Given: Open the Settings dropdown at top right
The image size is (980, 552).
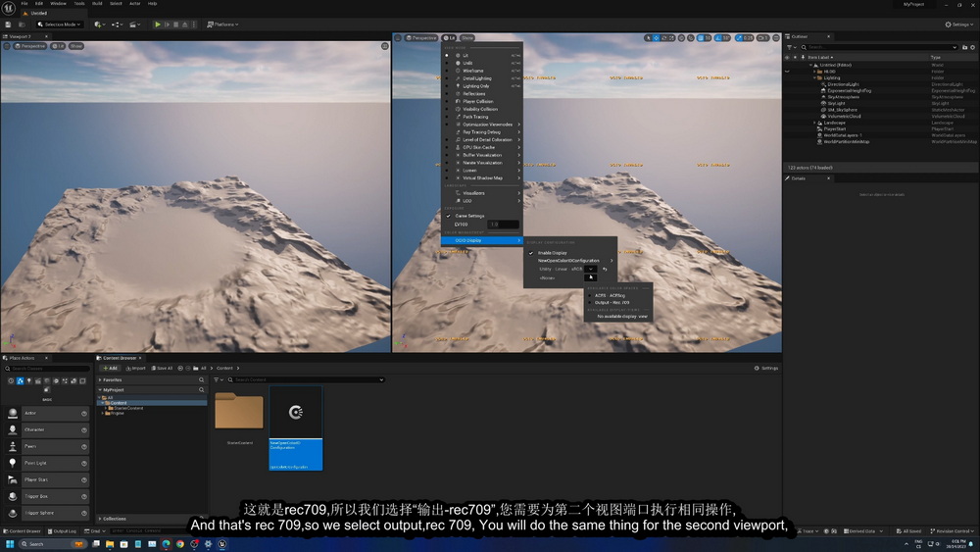Looking at the screenshot, I should pos(959,25).
